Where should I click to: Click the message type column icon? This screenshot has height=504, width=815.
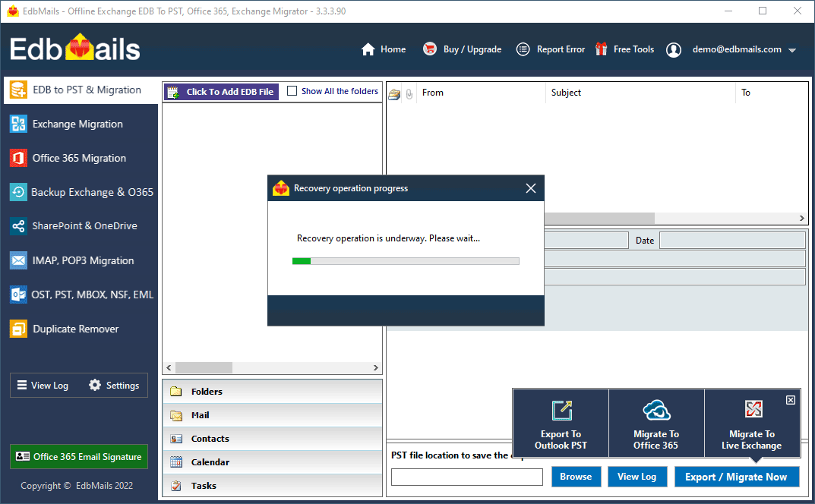coord(394,94)
